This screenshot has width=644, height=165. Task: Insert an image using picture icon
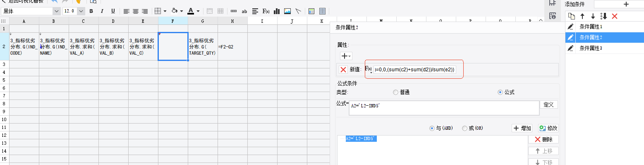point(287,11)
